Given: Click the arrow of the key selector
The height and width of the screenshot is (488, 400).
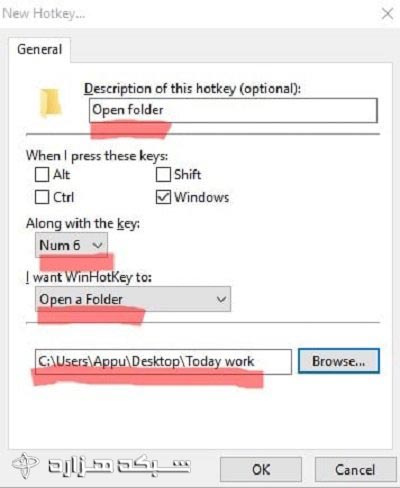Looking at the screenshot, I should click(x=97, y=245).
